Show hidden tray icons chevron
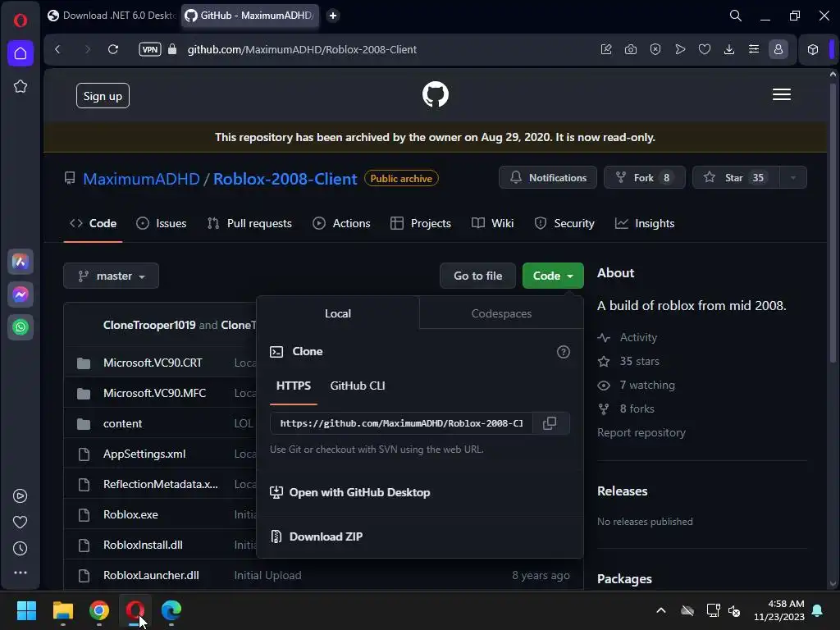The width and height of the screenshot is (840, 630). [661, 610]
